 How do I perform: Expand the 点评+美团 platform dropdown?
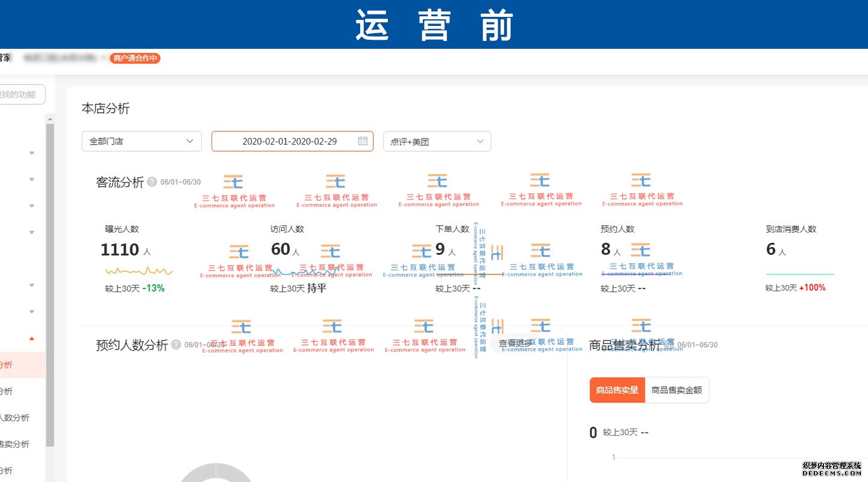pos(437,142)
